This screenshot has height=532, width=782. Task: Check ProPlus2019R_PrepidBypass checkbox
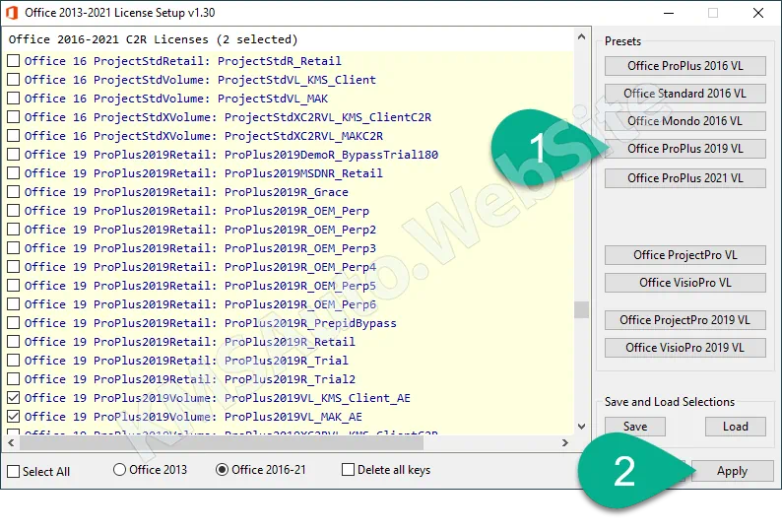(14, 323)
